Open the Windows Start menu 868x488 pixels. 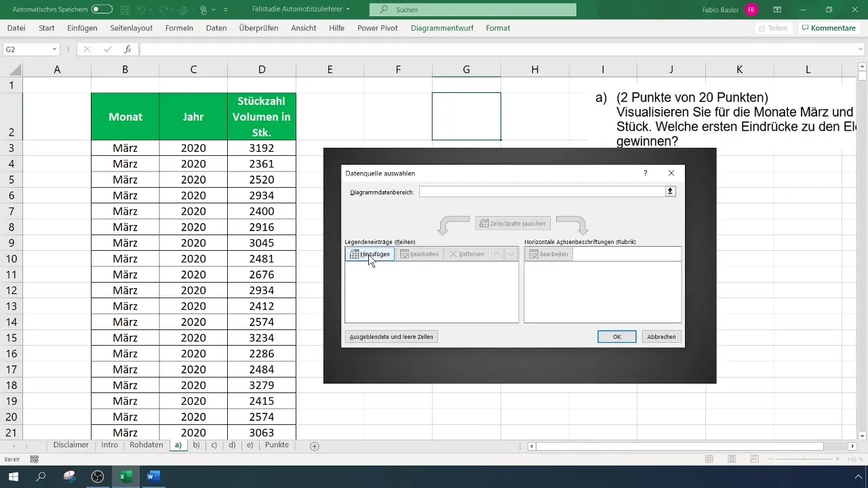(x=14, y=476)
